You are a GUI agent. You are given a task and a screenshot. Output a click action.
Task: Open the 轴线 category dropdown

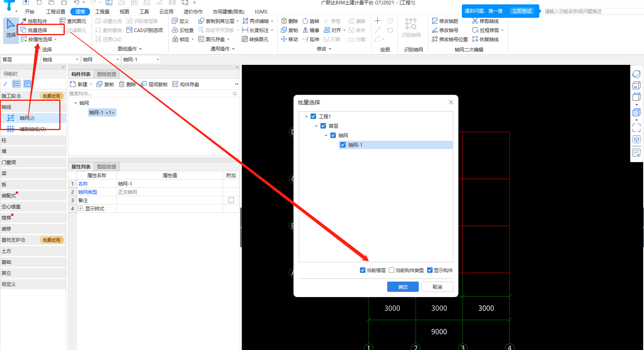(x=77, y=59)
